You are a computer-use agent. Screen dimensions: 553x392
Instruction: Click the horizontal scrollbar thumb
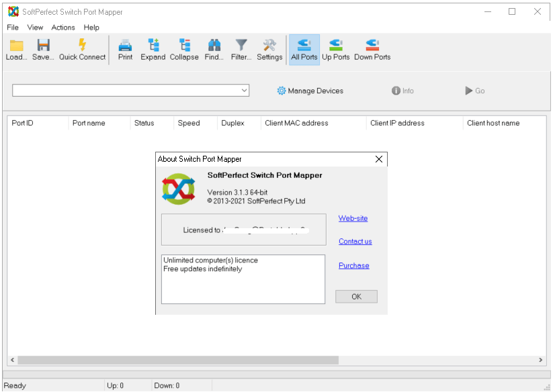[x=178, y=360]
